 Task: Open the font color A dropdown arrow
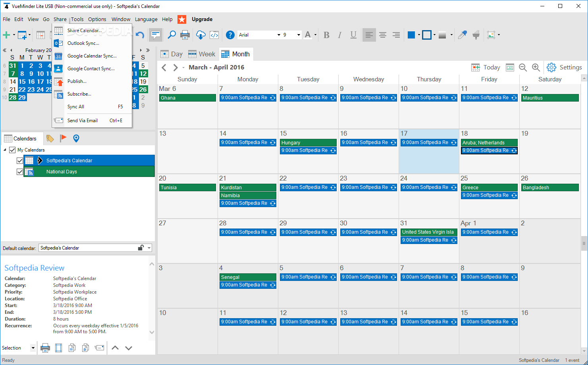[x=315, y=35]
